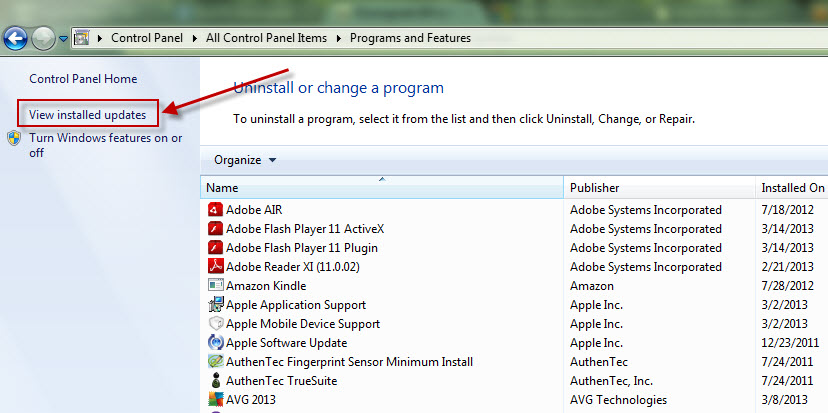The image size is (828, 413).
Task: Click the Adobe Reader XI icon
Action: tap(215, 267)
